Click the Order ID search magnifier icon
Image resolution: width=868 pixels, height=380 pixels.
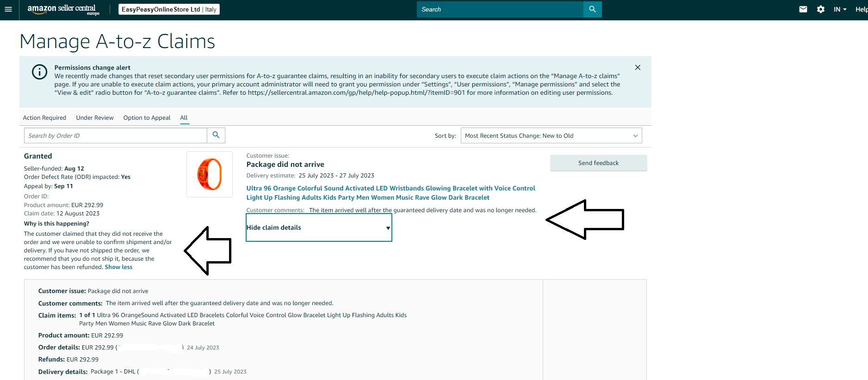coord(216,135)
